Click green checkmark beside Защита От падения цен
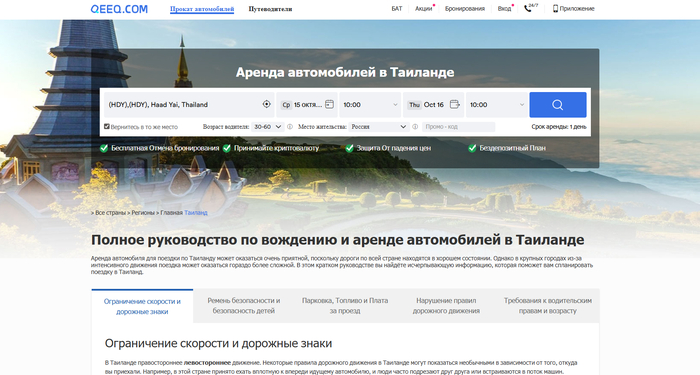This screenshot has width=700, height=375. [x=349, y=148]
